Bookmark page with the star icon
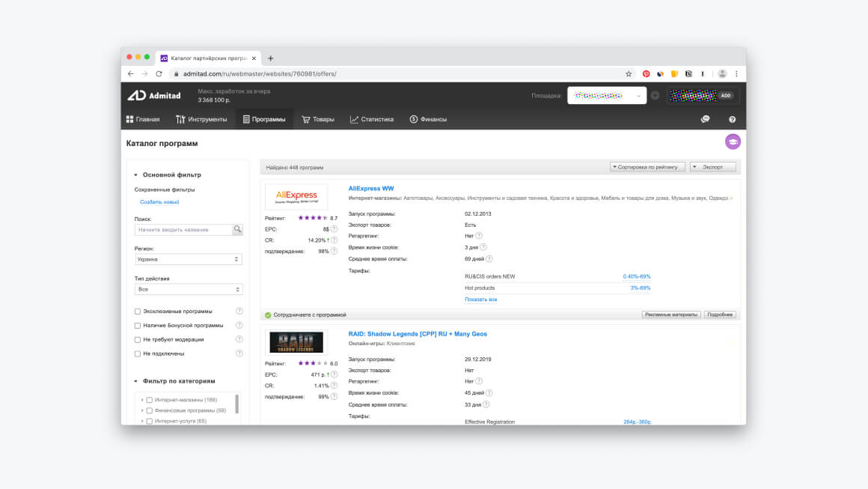The height and width of the screenshot is (489, 868). tap(629, 73)
